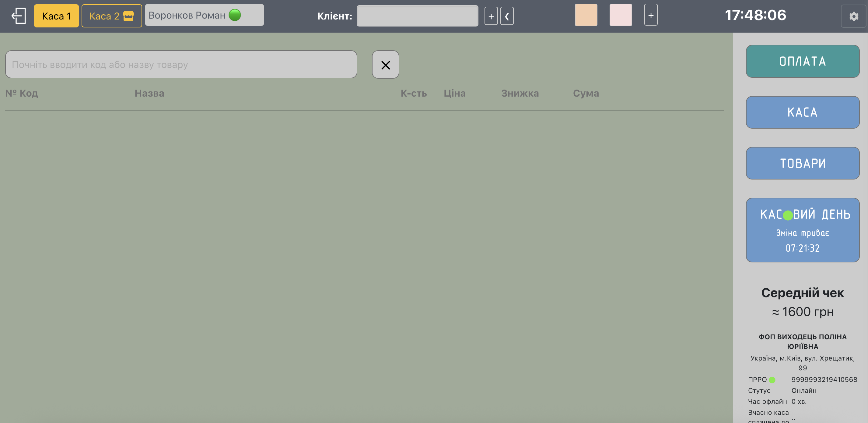868x423 pixels.
Task: Click the plus icon next to client field
Action: click(x=491, y=16)
